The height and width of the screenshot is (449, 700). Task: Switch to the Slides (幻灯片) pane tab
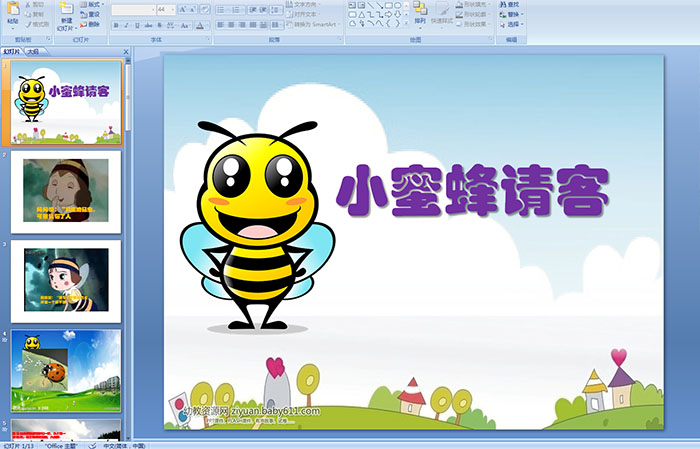[x=12, y=52]
